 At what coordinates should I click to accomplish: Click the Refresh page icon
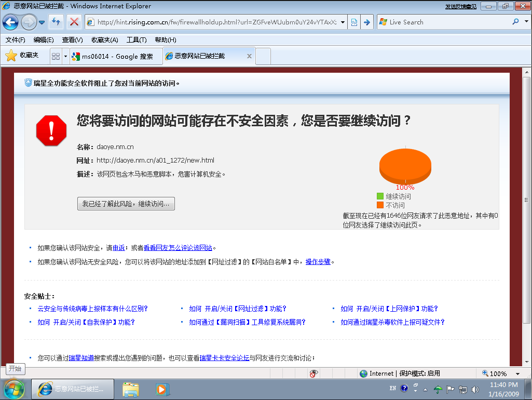[56, 22]
